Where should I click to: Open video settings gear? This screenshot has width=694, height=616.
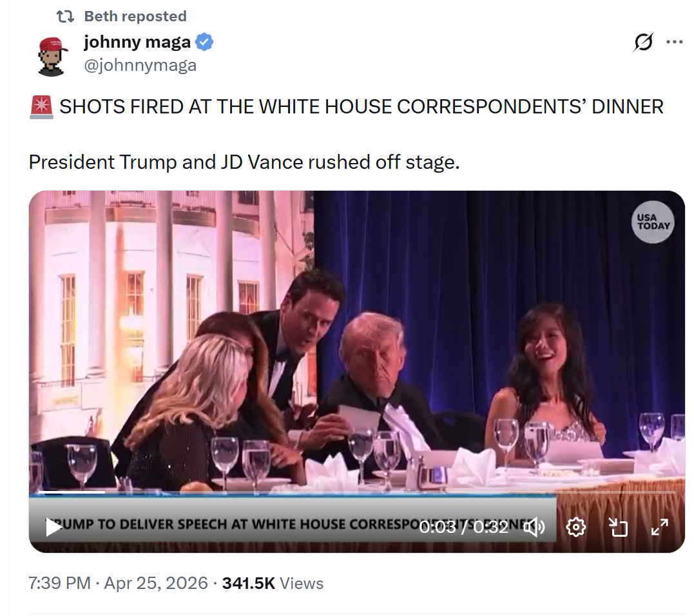tap(576, 527)
